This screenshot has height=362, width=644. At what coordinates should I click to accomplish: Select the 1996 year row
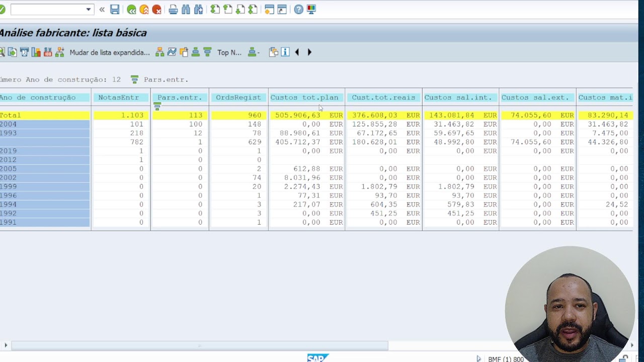pyautogui.click(x=45, y=196)
